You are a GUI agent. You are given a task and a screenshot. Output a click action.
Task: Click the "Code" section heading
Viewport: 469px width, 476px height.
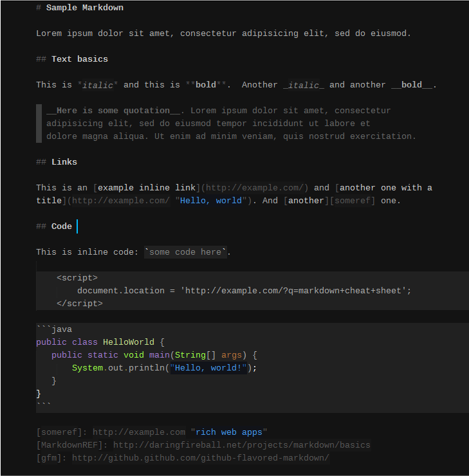coord(62,226)
